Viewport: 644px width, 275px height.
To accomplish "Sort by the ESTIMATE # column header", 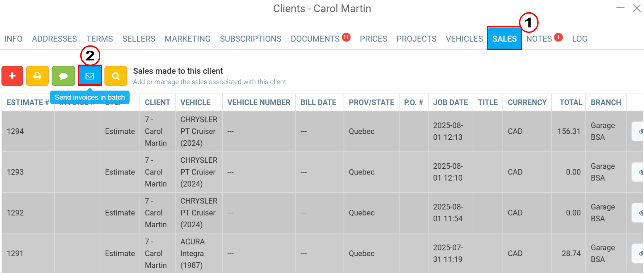I will (28, 103).
